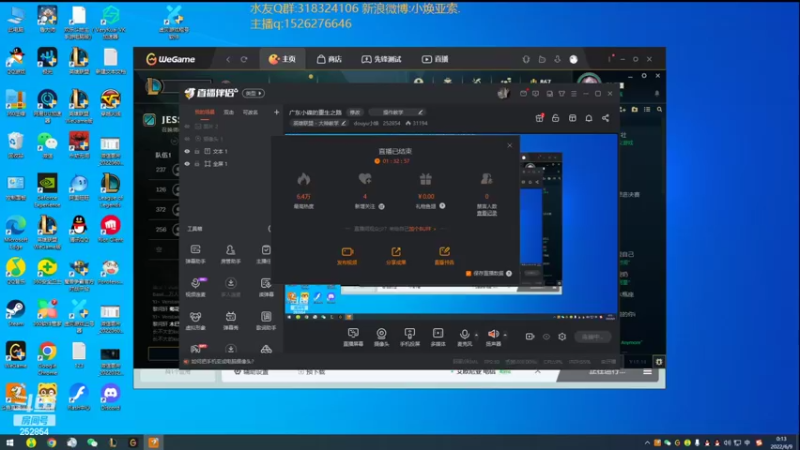Click the record video icon in bottom toolbar
800x450 pixels.
tap(530, 337)
